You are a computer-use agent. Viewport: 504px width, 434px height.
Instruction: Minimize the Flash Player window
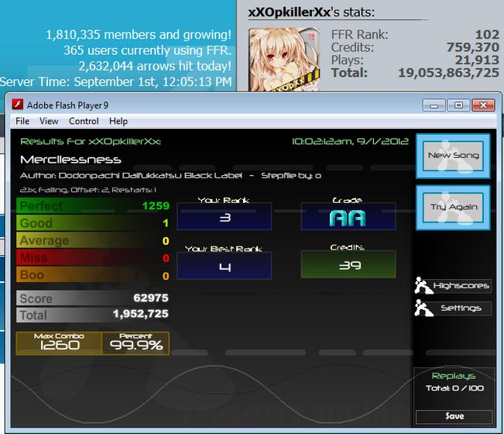click(434, 105)
